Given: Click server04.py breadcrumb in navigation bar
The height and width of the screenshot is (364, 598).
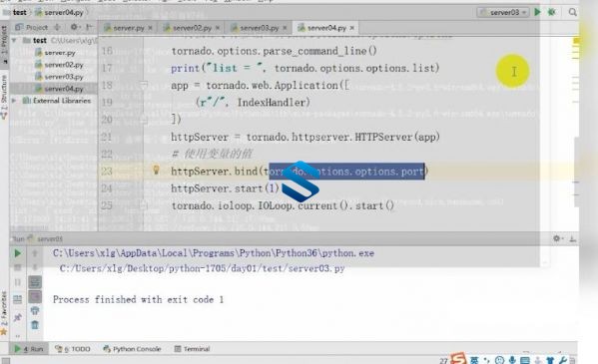Looking at the screenshot, I should 60,12.
